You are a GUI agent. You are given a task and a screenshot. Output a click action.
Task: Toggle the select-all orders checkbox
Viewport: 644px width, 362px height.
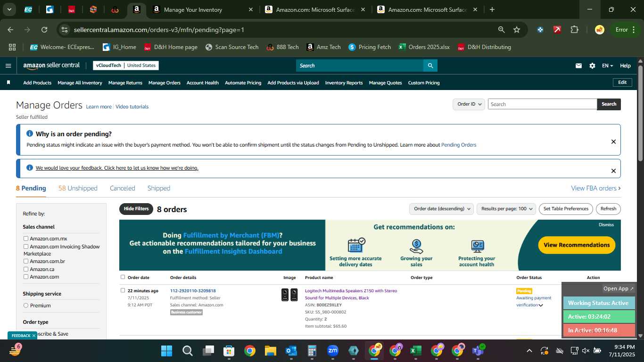pyautogui.click(x=123, y=277)
